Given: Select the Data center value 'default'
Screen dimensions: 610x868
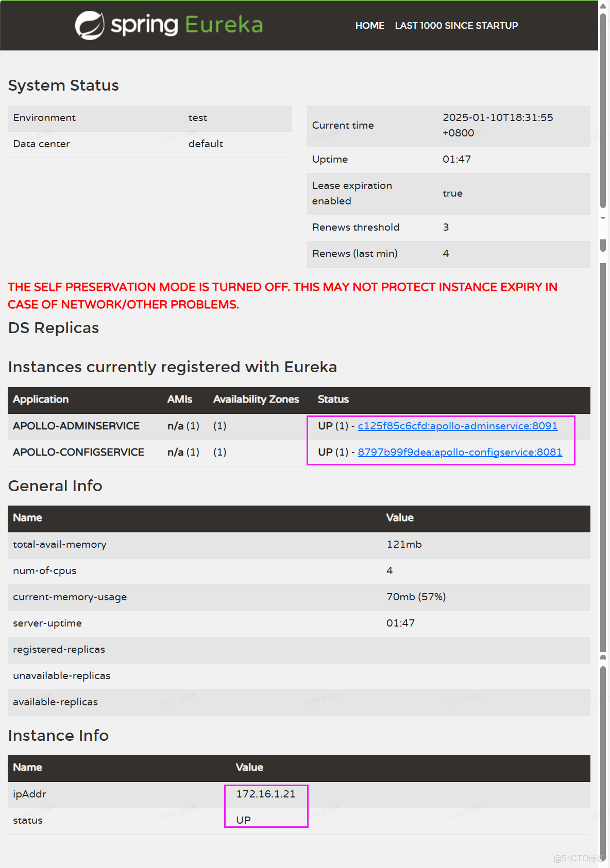Looking at the screenshot, I should [206, 144].
